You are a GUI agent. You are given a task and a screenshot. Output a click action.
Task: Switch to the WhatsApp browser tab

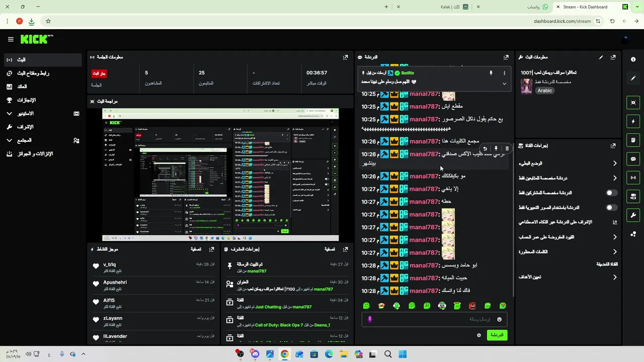tap(537, 7)
